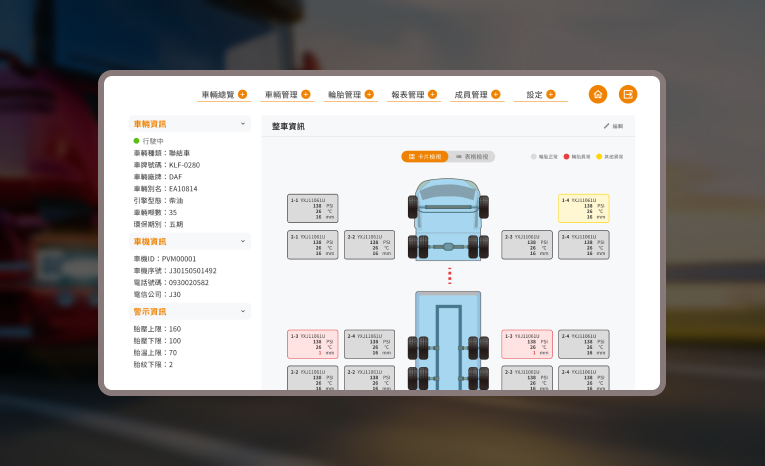The height and width of the screenshot is (466, 765).
Task: Click plus icon beside 報表管理
Action: click(x=432, y=94)
